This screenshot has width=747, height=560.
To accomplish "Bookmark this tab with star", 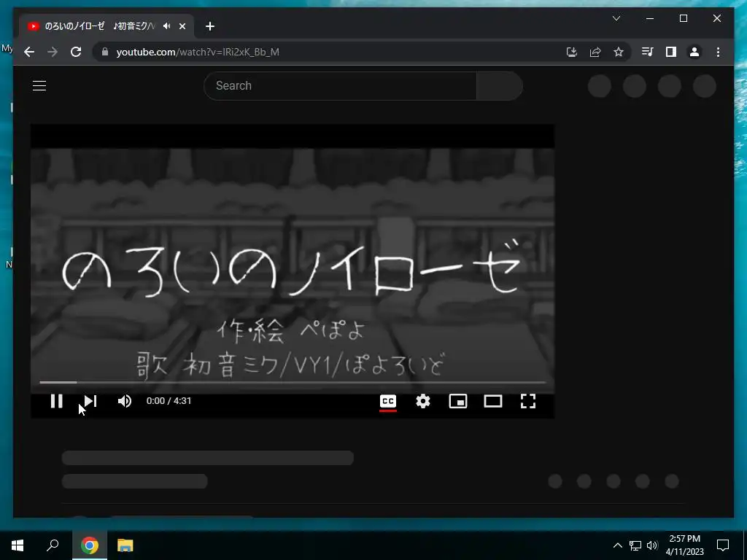I will click(619, 52).
